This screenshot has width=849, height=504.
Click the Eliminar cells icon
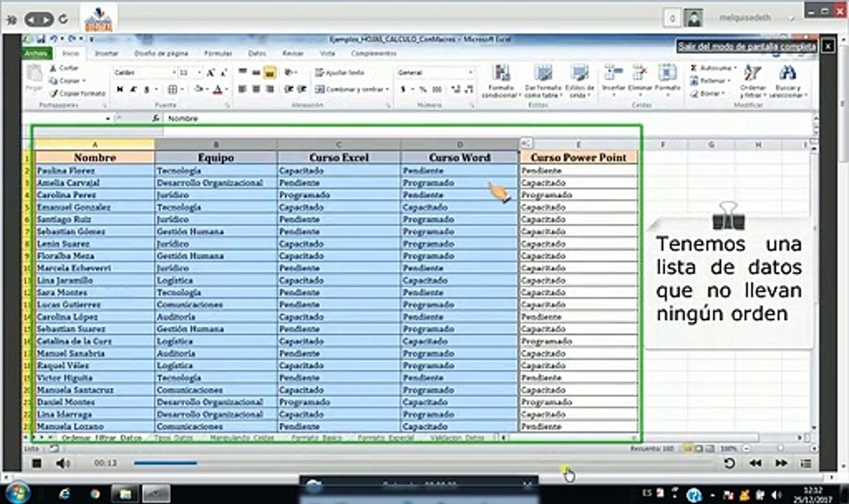pyautogui.click(x=640, y=73)
